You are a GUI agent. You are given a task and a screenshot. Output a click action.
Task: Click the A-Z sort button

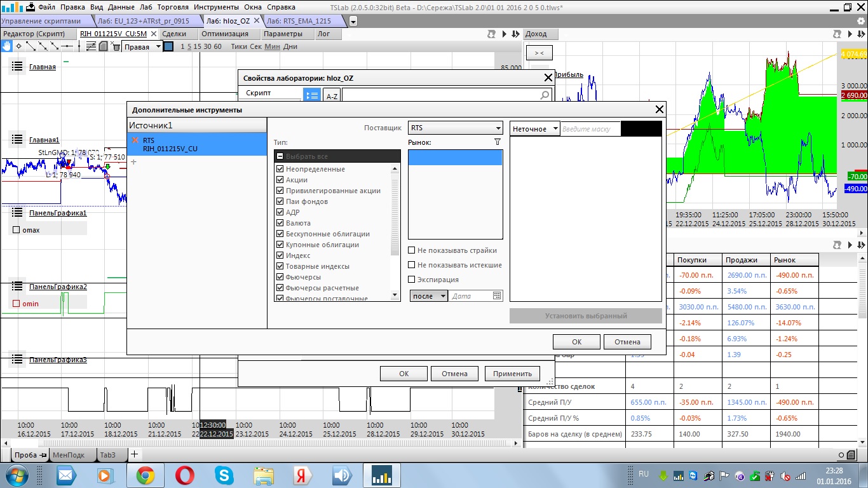(332, 96)
